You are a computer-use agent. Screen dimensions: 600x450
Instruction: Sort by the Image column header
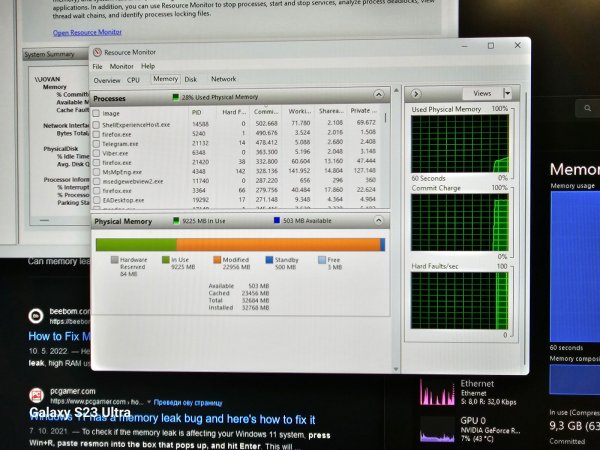click(111, 114)
